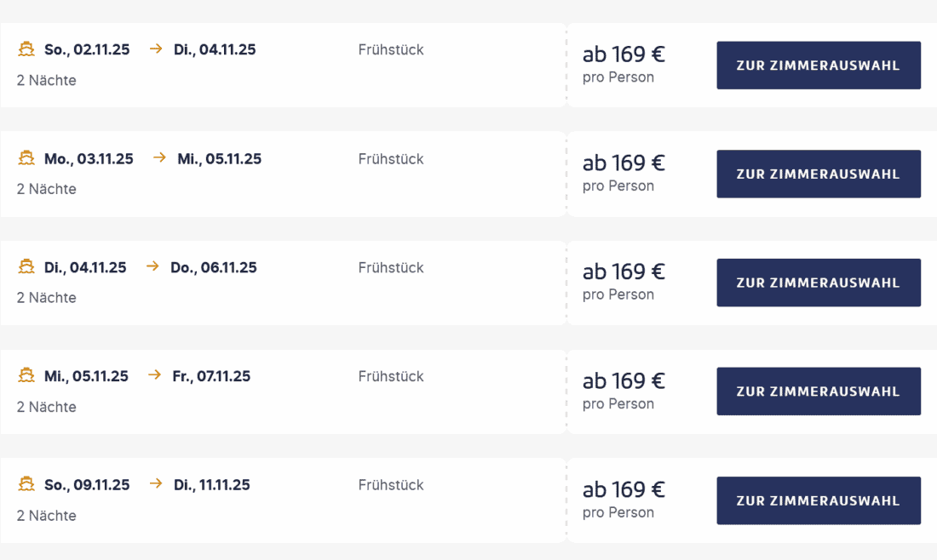
Task: Click Frühstück label in the 09.11.25 offer
Action: click(391, 485)
